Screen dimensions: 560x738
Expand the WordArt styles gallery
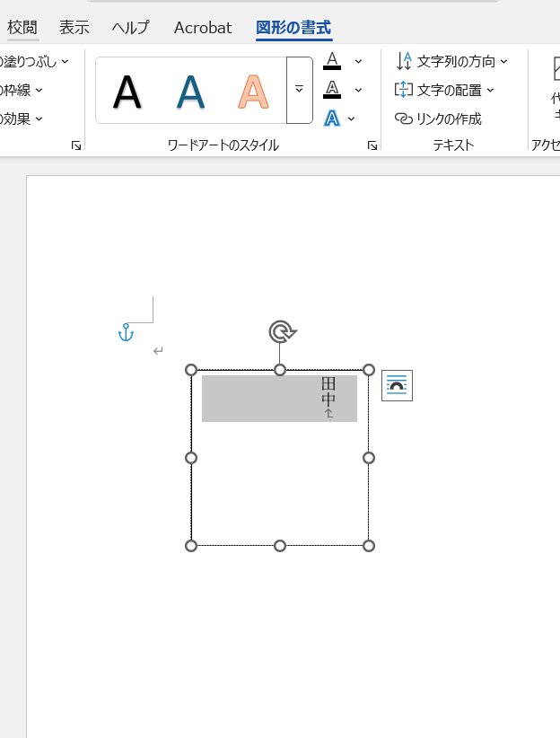[x=299, y=91]
